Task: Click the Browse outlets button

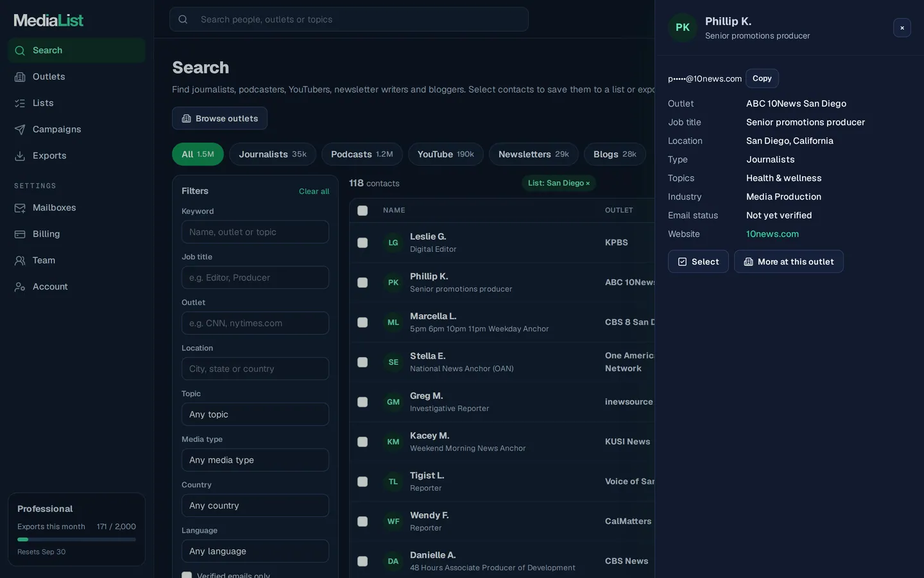Action: [x=219, y=118]
